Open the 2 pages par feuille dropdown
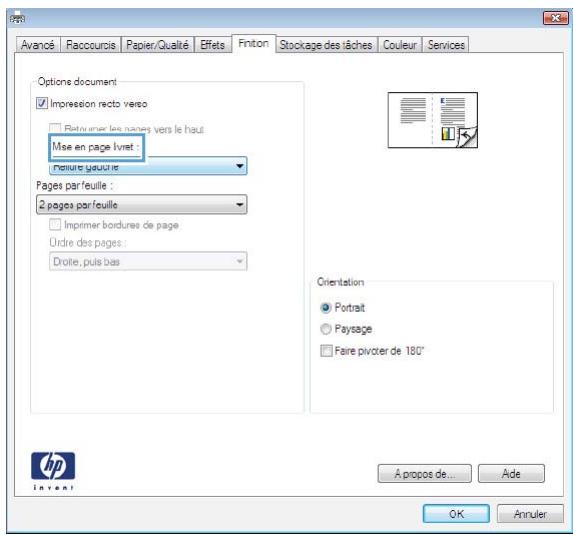This screenshot has height=535, width=573. [x=141, y=204]
